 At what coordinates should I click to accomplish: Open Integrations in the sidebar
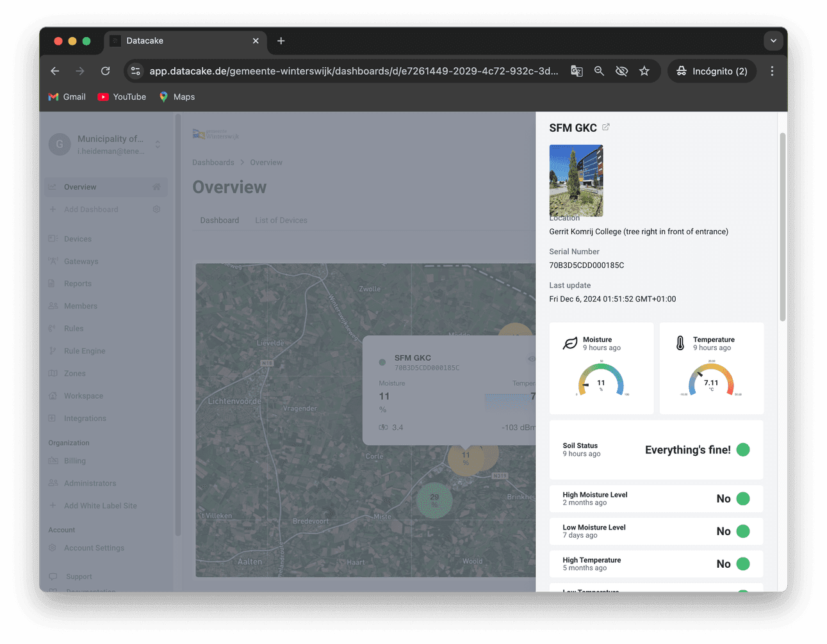pyautogui.click(x=85, y=418)
